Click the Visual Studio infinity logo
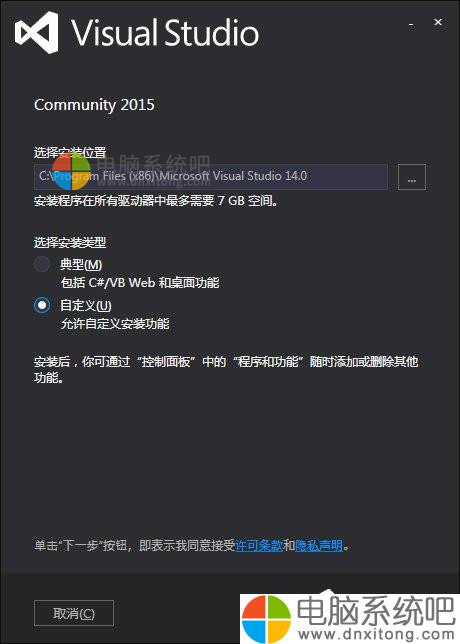The width and height of the screenshot is (460, 644). click(x=37, y=32)
